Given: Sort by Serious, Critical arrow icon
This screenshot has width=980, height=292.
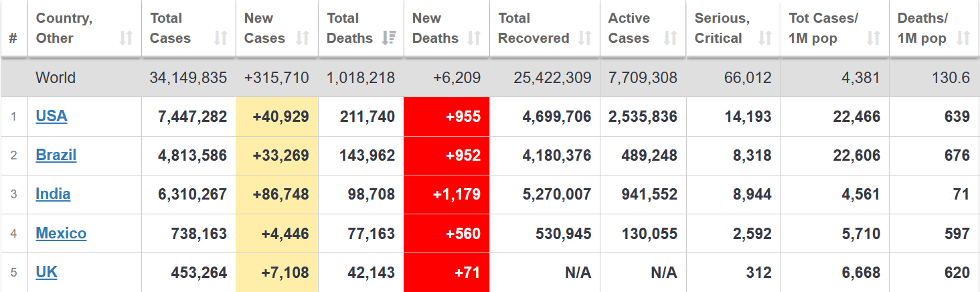Looking at the screenshot, I should tap(764, 38).
